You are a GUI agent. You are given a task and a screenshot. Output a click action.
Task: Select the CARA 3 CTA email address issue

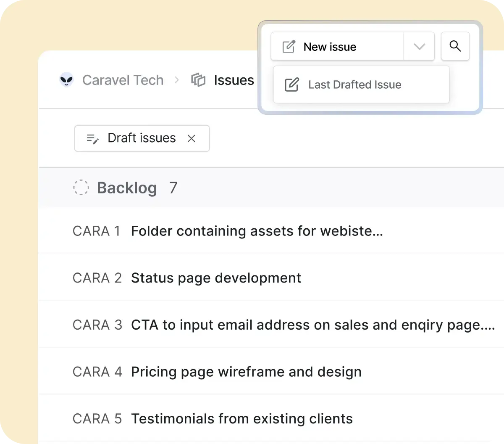coord(312,325)
